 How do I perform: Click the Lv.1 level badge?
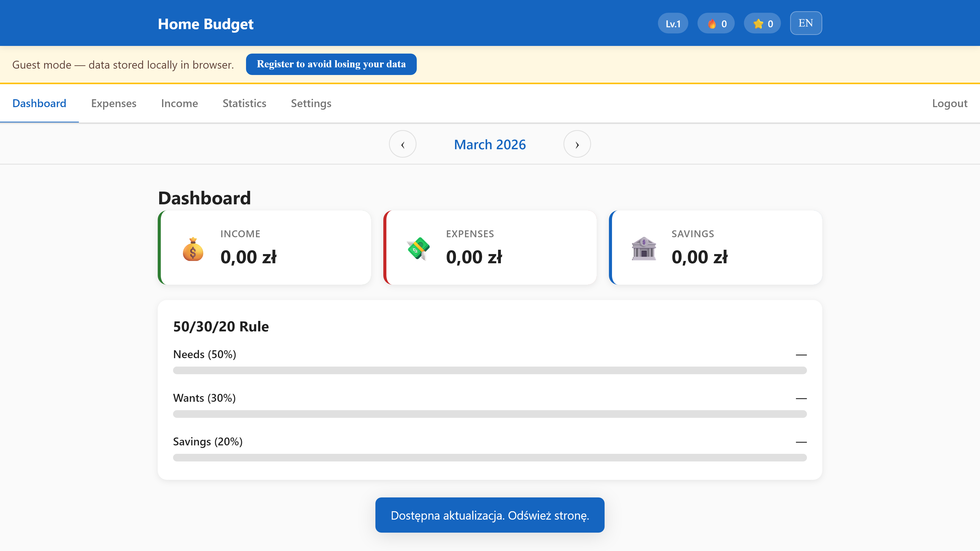click(673, 23)
